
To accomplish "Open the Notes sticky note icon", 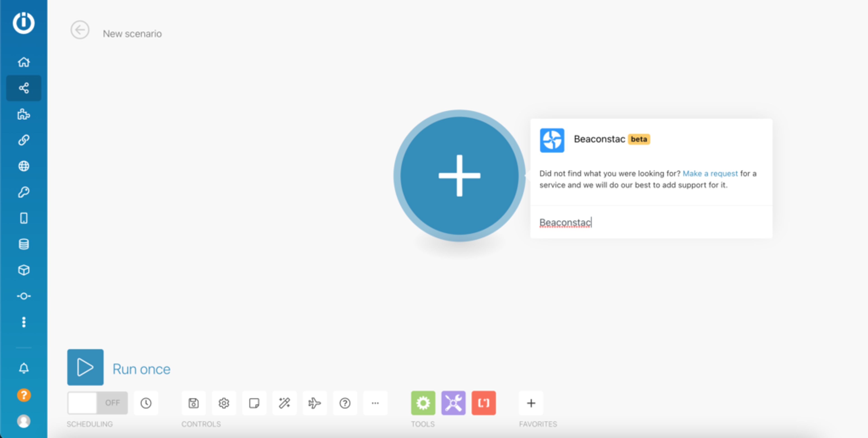I will coord(254,403).
